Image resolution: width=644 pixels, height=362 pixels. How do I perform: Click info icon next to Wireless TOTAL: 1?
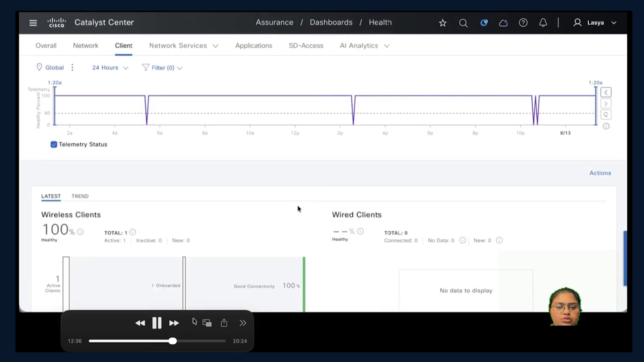pyautogui.click(x=132, y=232)
